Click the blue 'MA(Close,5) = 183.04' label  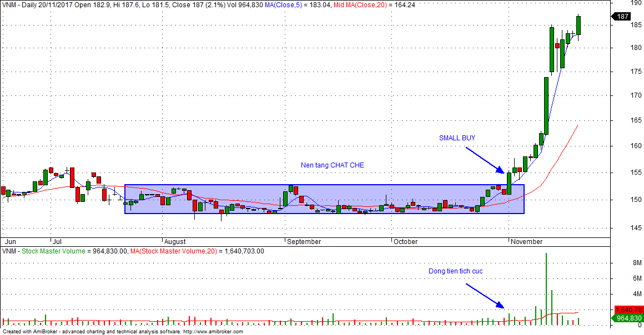click(298, 5)
